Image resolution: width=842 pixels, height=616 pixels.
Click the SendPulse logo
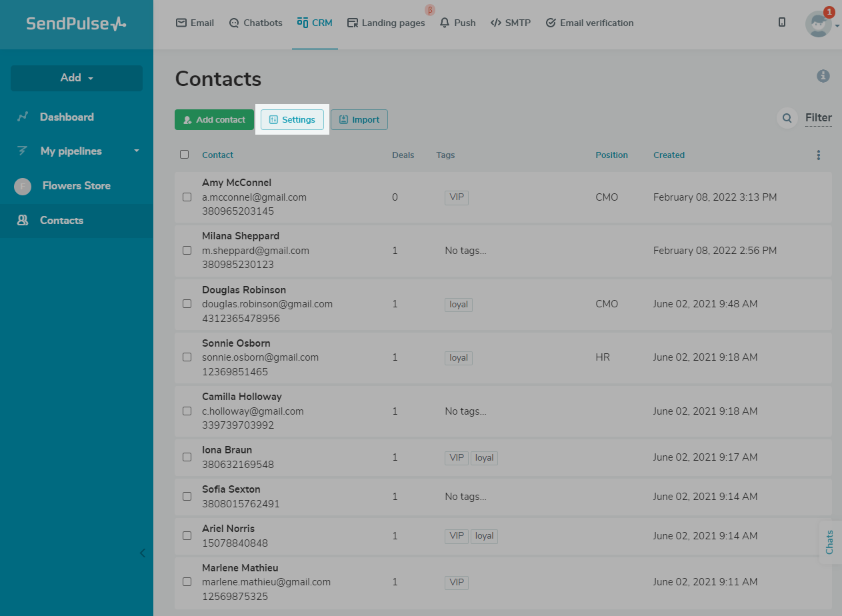point(76,24)
